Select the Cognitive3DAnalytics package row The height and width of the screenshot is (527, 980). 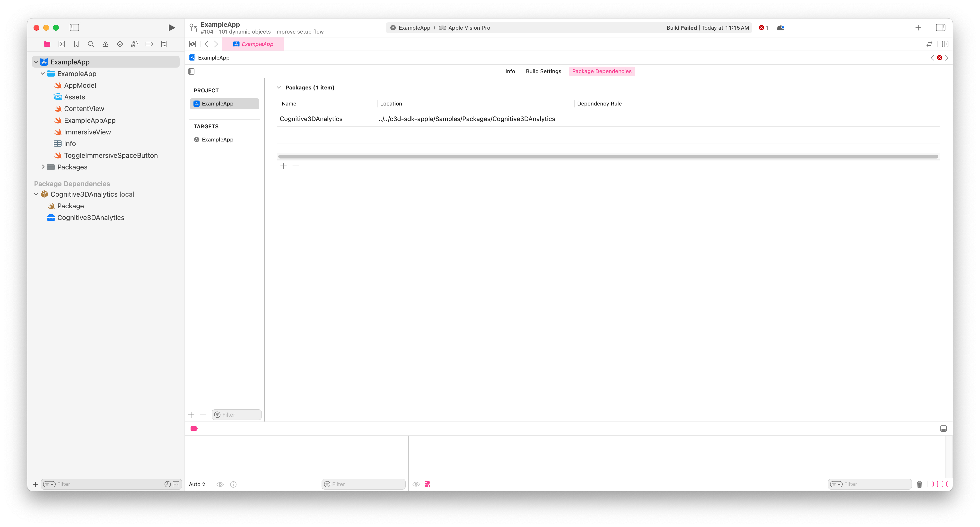[x=608, y=119]
